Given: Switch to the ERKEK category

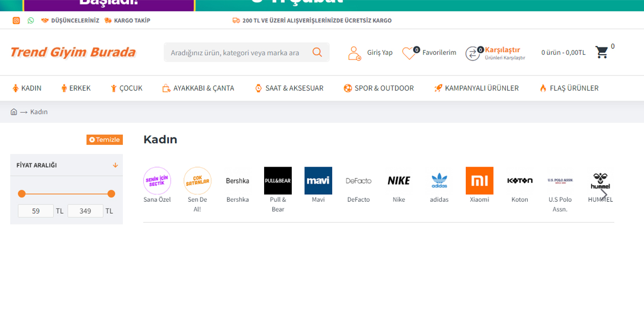Looking at the screenshot, I should coord(75,88).
